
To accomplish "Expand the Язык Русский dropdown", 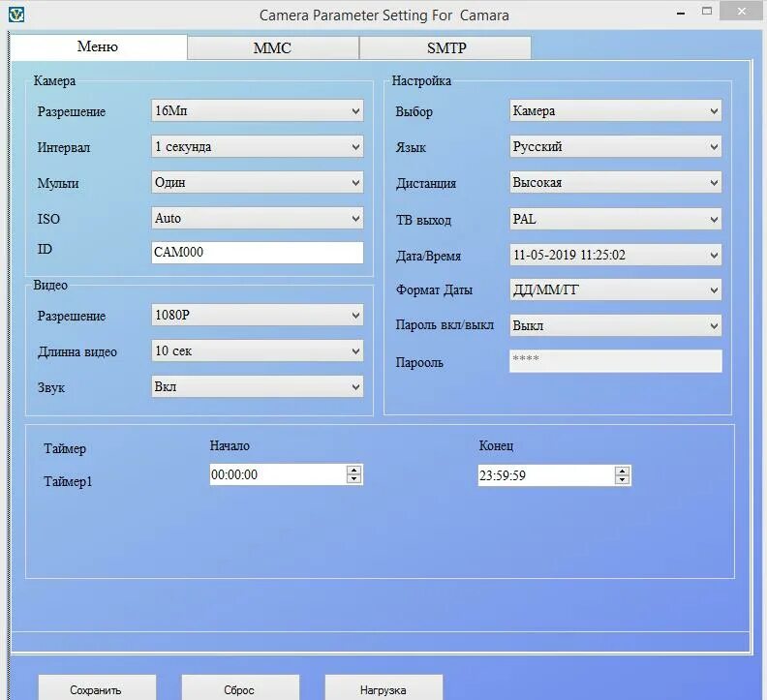I will coord(615,147).
